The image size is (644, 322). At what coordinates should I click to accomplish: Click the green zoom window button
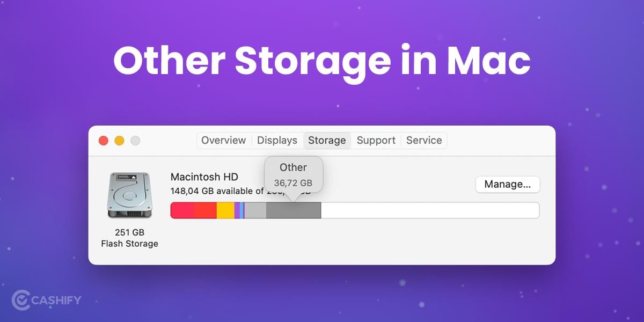tap(136, 140)
